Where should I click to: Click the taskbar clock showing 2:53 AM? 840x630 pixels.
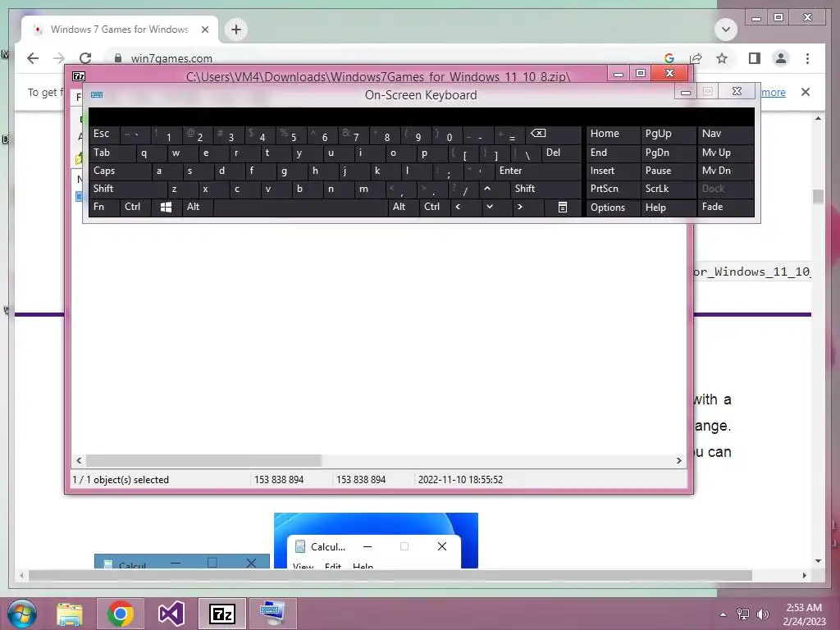click(804, 614)
